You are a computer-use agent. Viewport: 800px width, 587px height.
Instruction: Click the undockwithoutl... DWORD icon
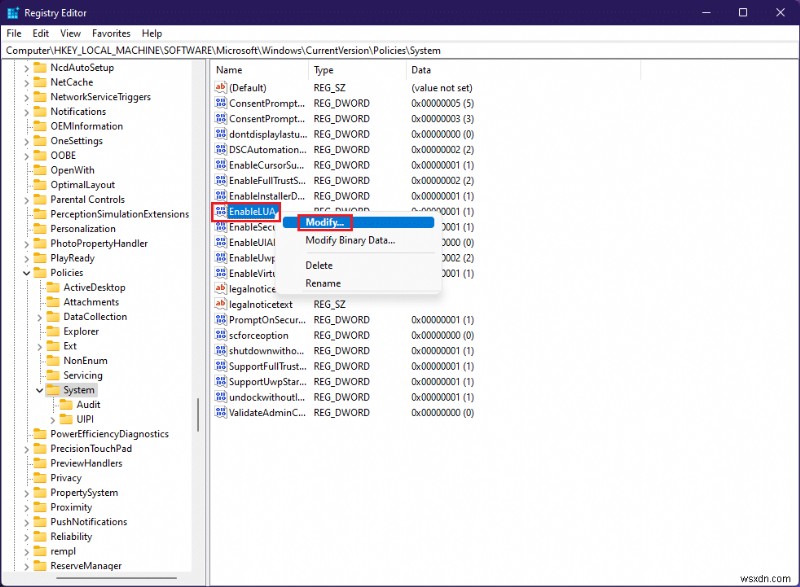[220, 397]
